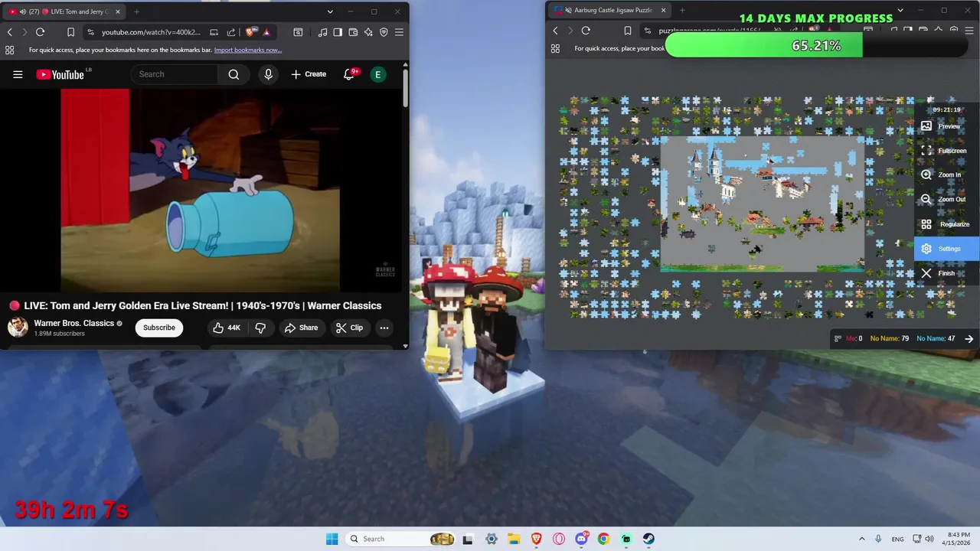Open Settings in the puzzle menu
Screen dimensions: 980x551
[x=947, y=249]
